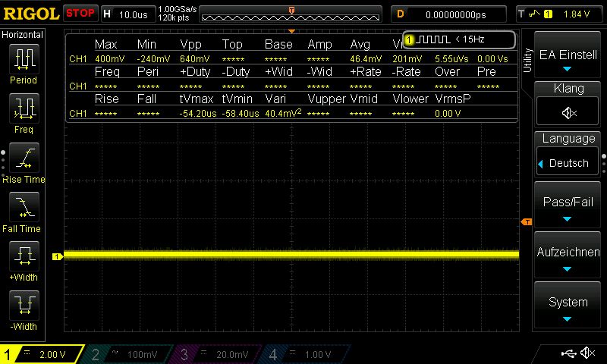Click the red STOP status button

coord(80,14)
